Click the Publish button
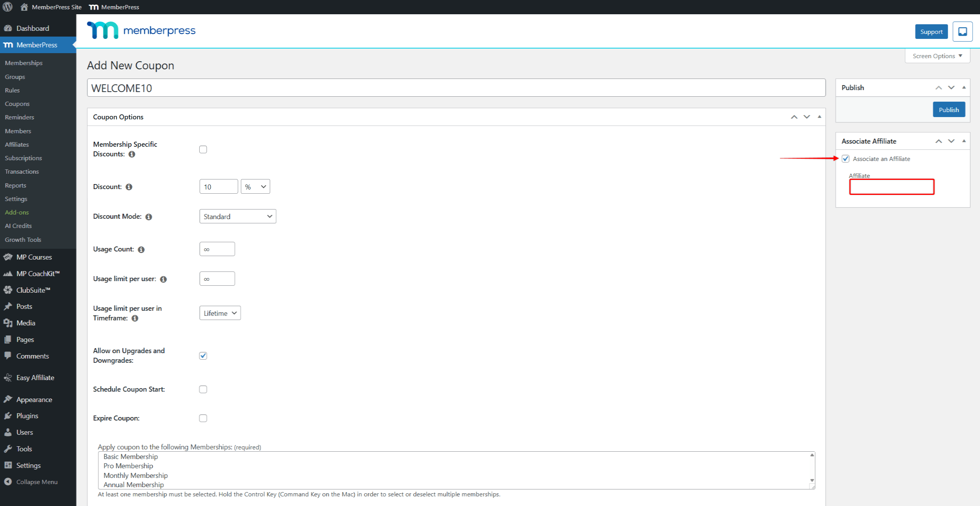This screenshot has width=980, height=506. click(x=948, y=110)
